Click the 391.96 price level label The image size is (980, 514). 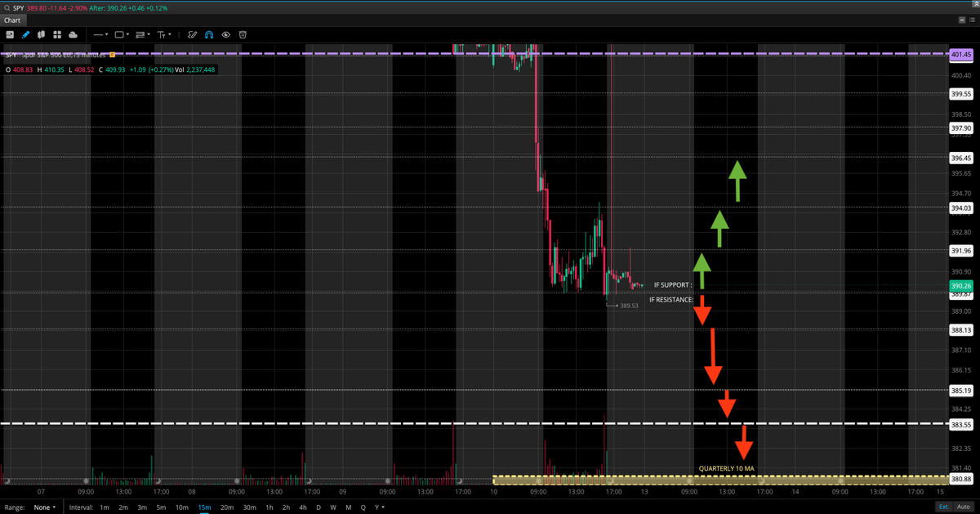pyautogui.click(x=961, y=251)
